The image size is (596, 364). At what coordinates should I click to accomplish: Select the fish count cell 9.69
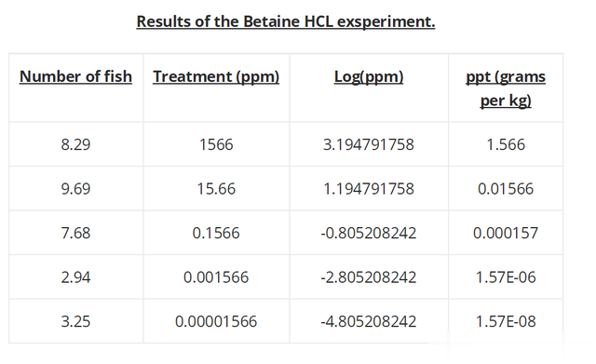pyautogui.click(x=75, y=188)
